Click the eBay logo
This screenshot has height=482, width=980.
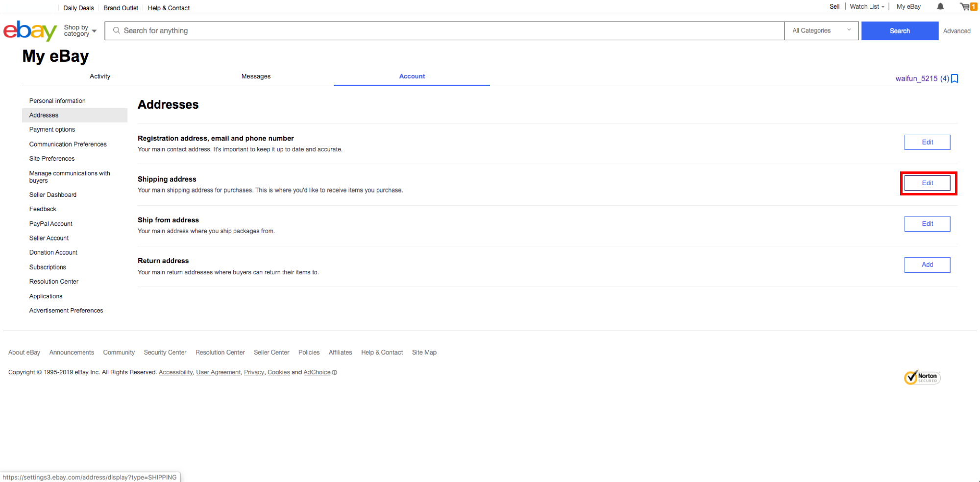[30, 31]
